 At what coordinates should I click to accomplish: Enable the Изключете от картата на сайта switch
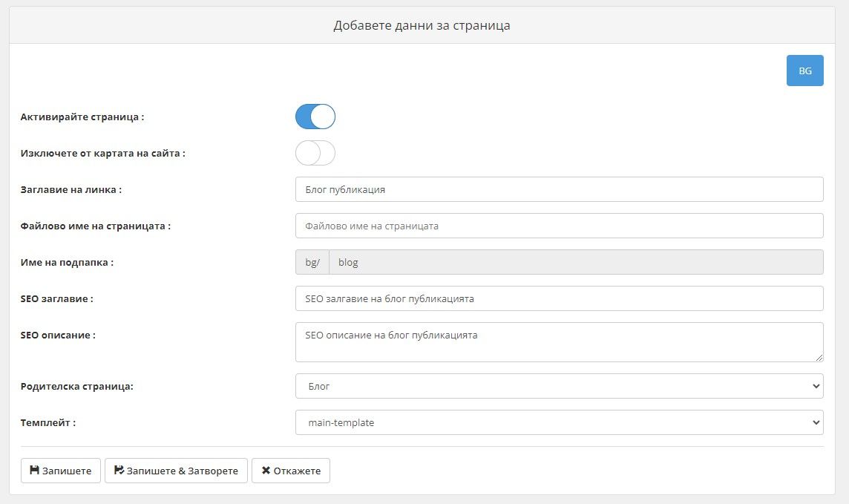[x=315, y=153]
